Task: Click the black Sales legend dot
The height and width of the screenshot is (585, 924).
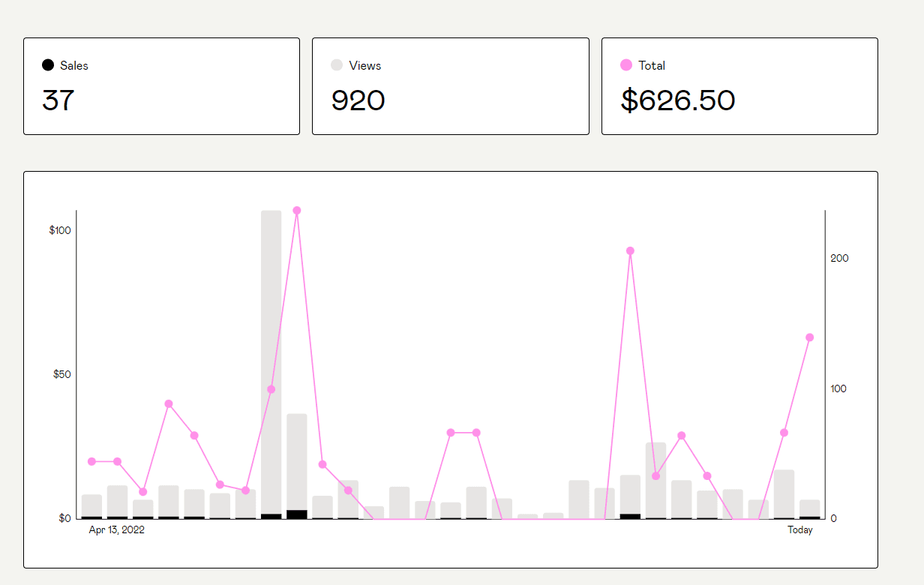Action: coord(48,65)
